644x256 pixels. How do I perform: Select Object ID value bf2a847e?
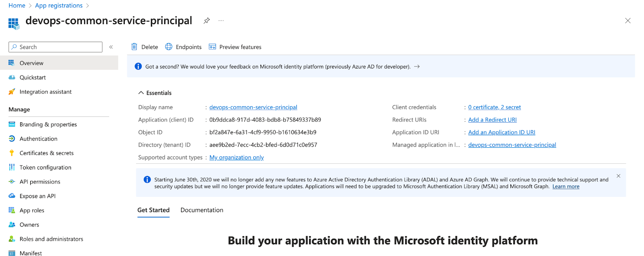(263, 132)
